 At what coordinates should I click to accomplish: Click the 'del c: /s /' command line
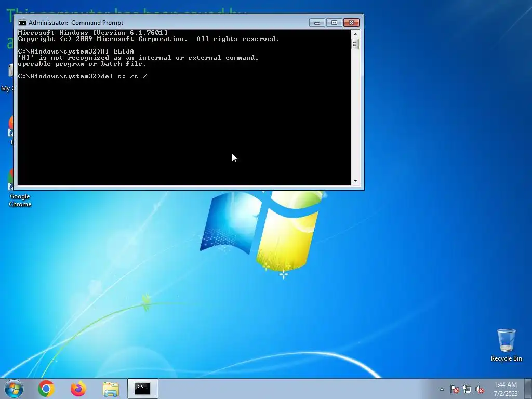(x=83, y=76)
